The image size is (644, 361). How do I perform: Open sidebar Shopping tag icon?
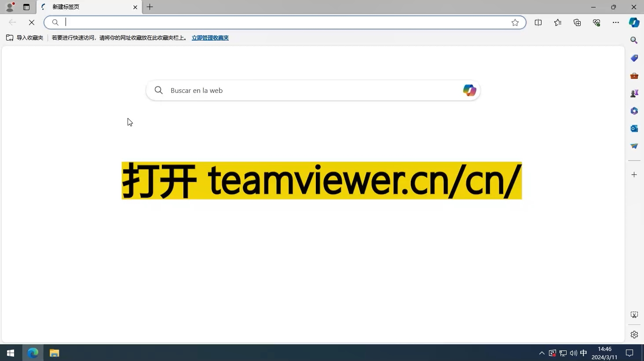634,58
